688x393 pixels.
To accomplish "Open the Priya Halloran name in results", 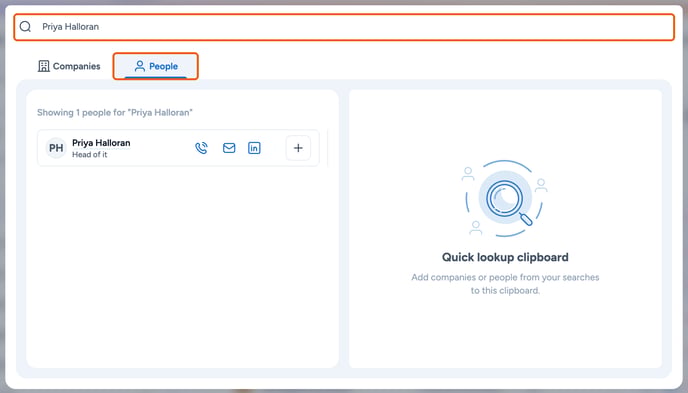I will click(101, 143).
